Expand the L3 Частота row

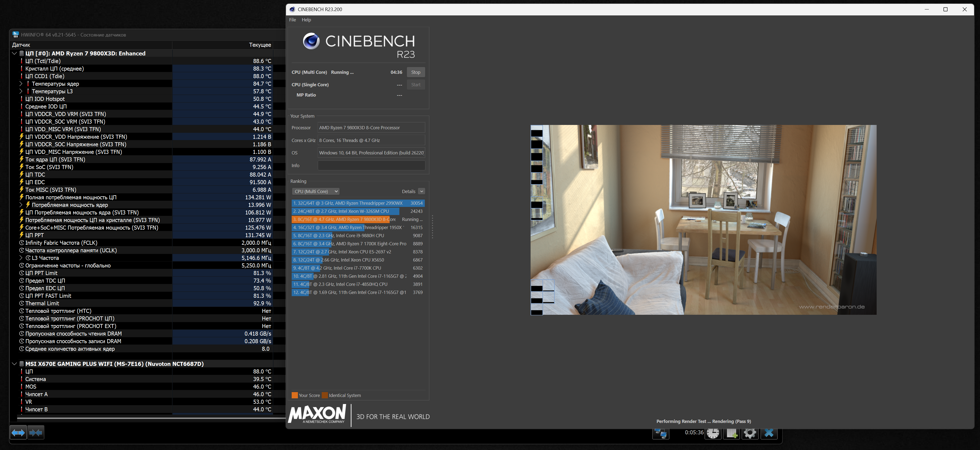21,258
